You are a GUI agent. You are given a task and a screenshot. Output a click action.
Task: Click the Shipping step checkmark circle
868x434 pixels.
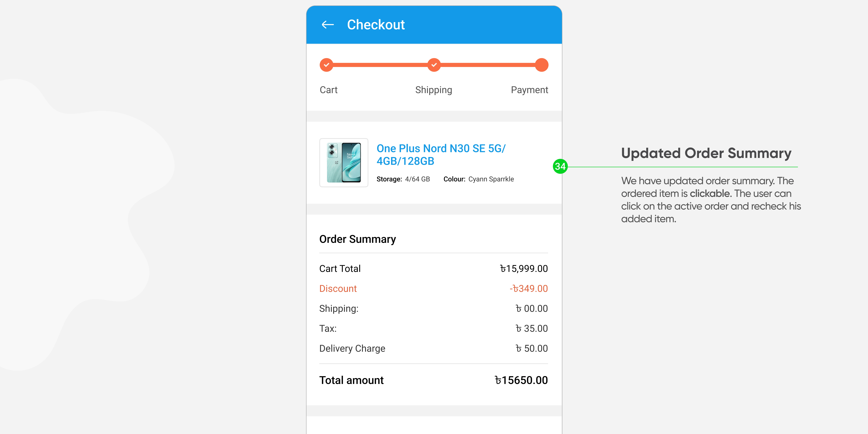click(434, 65)
